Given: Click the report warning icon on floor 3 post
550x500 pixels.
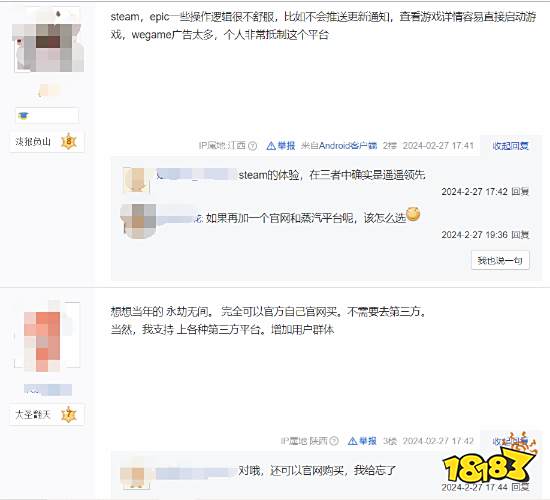Looking at the screenshot, I should (x=352, y=441).
